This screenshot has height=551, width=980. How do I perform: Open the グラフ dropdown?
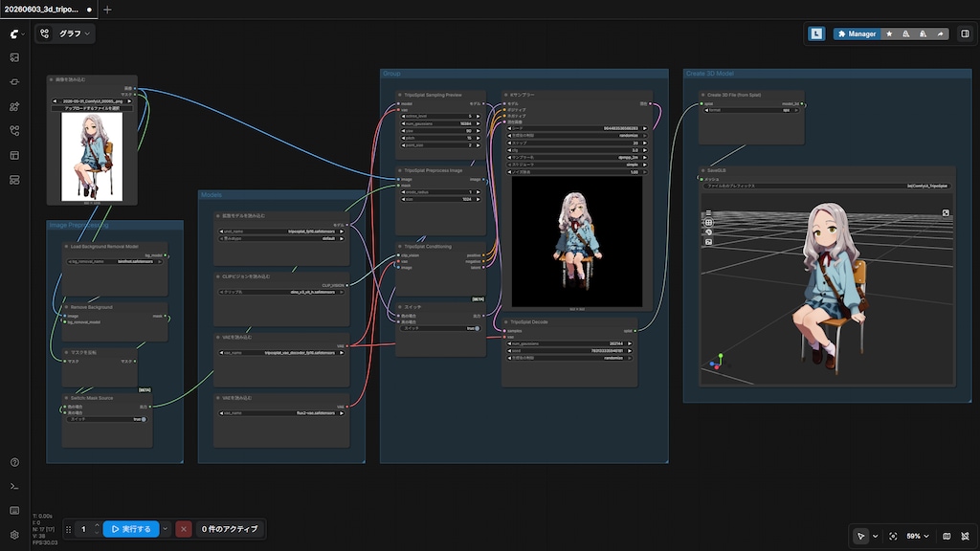75,33
